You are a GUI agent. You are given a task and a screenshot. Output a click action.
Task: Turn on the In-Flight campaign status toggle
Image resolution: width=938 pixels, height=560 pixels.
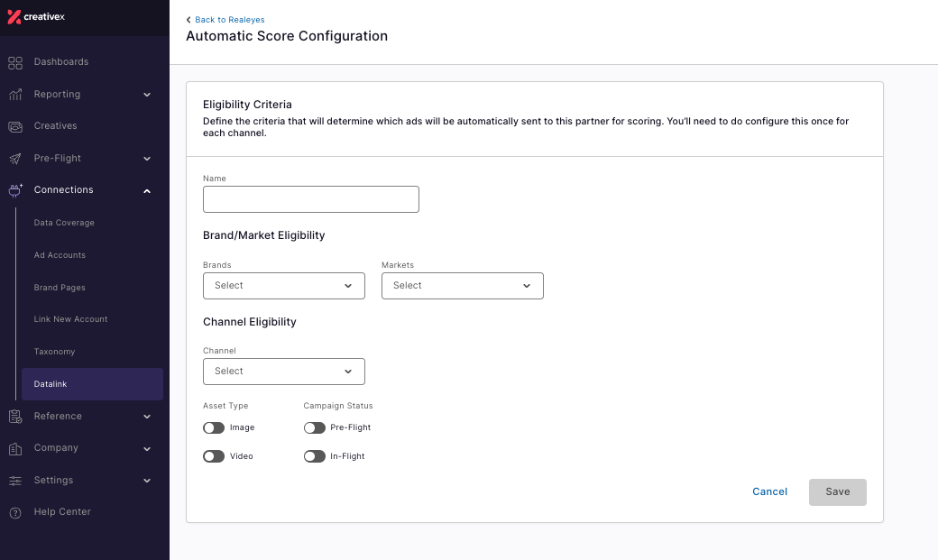coord(314,456)
